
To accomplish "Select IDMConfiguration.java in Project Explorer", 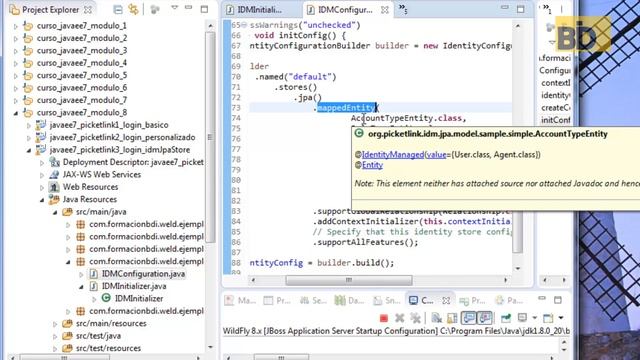I will [143, 274].
